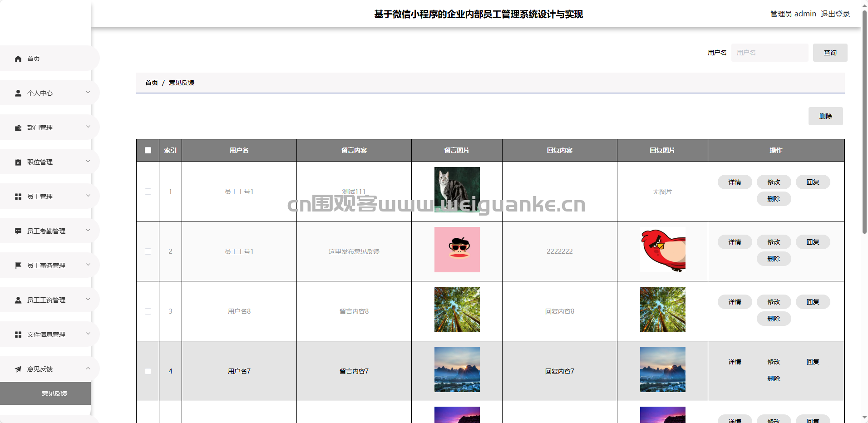Toggle the select-all checkbox in table header
The image size is (868, 423).
(x=148, y=150)
